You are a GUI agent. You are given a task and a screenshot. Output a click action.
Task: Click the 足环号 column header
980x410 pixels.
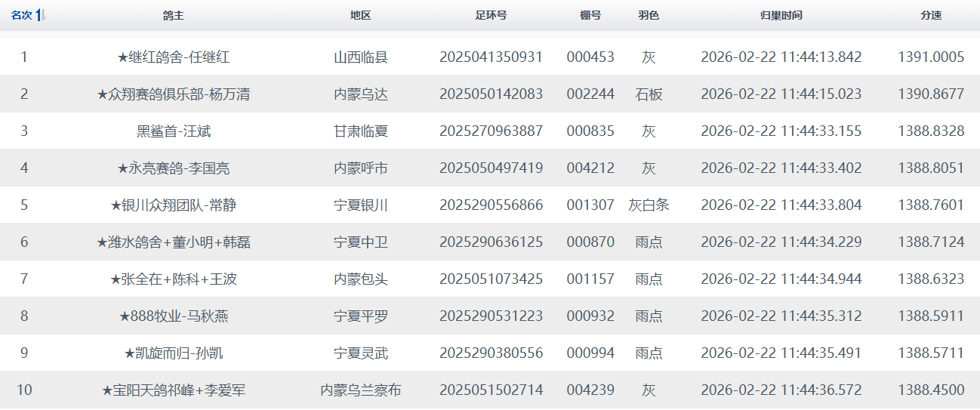point(491,16)
